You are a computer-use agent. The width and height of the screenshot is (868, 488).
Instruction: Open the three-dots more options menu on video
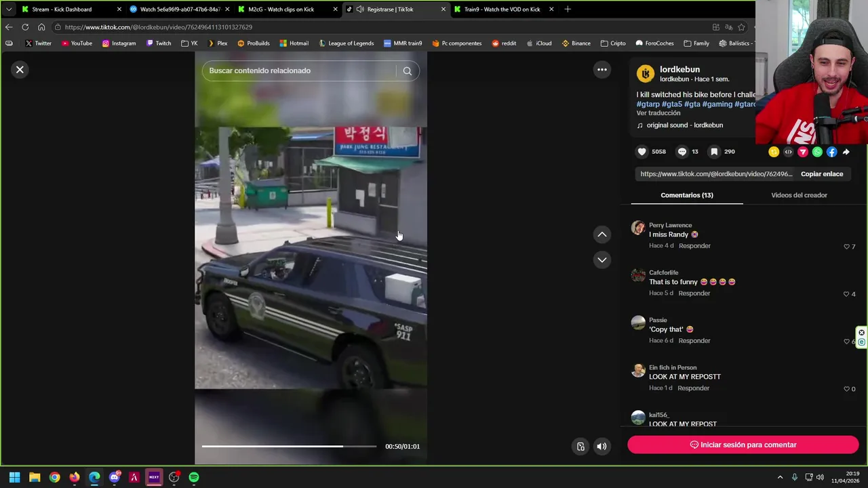point(601,69)
